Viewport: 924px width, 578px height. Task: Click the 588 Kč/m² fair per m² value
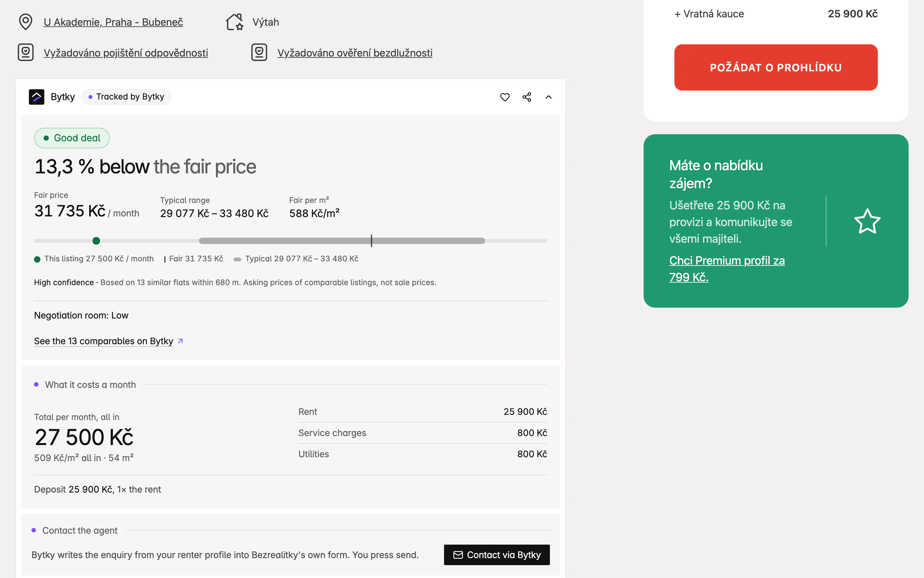pos(314,213)
